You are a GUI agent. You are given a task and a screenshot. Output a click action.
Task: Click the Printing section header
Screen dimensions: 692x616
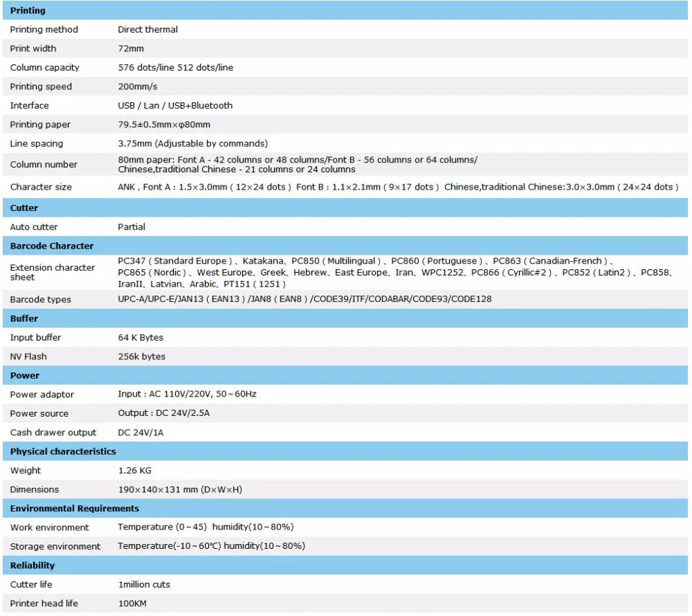pyautogui.click(x=345, y=10)
